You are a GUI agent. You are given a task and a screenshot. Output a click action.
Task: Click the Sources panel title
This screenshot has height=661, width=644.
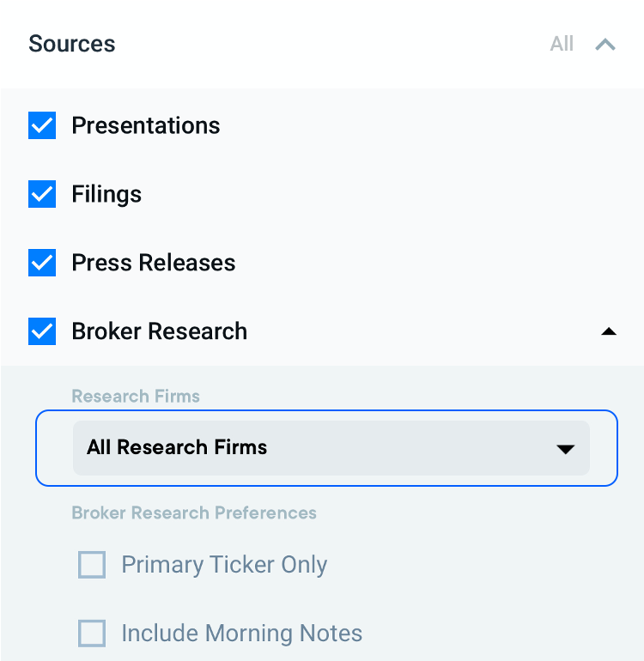point(72,44)
